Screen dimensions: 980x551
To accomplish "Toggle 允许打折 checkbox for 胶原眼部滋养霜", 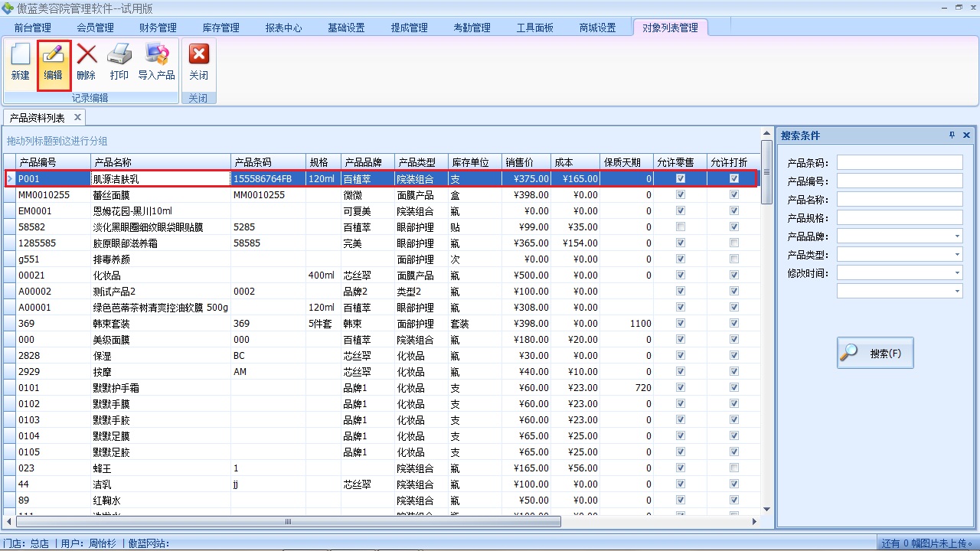I will [734, 243].
